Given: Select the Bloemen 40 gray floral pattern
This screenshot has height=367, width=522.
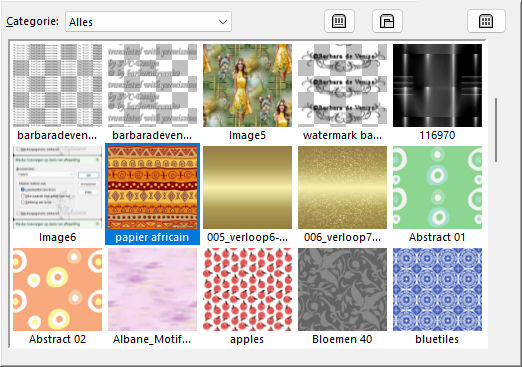Looking at the screenshot, I should (342, 296).
